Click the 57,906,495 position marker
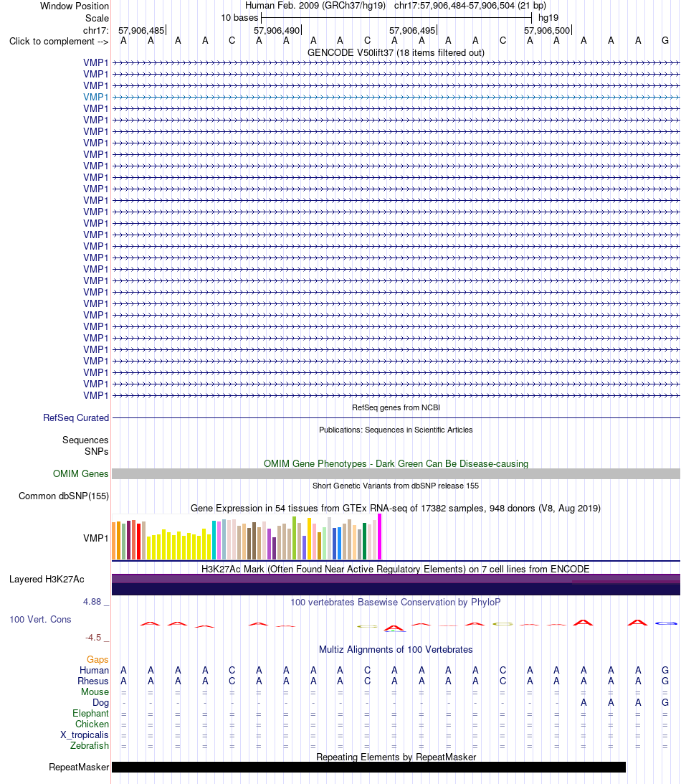This screenshot has width=681, height=784. (x=412, y=31)
